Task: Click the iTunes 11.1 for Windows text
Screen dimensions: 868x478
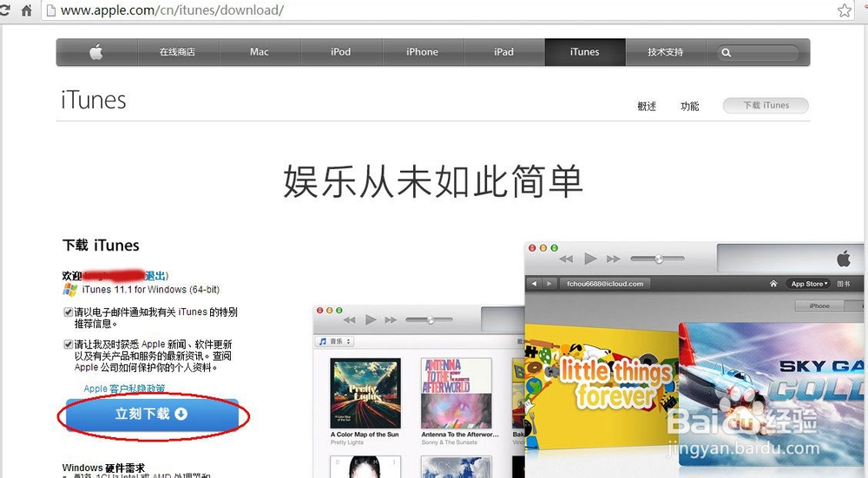Action: point(150,290)
